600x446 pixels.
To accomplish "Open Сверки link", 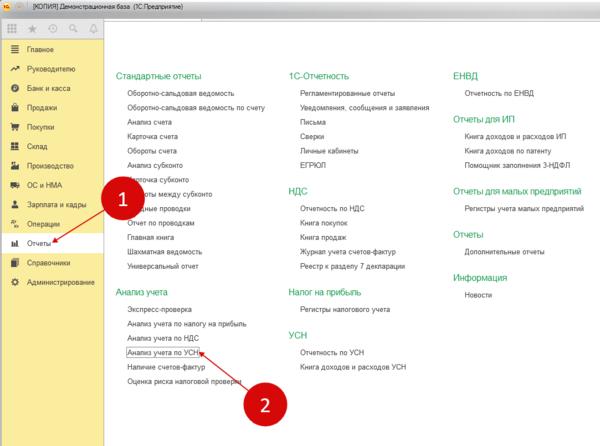I will (x=312, y=137).
